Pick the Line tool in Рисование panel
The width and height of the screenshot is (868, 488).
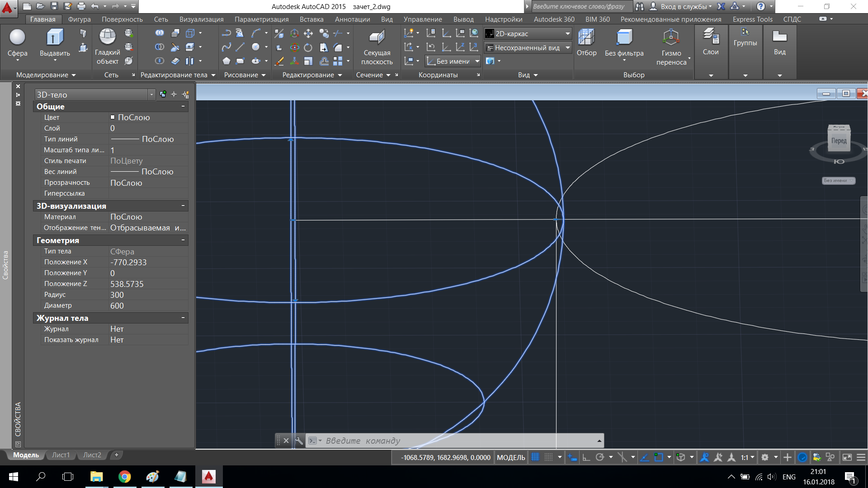[x=241, y=47]
